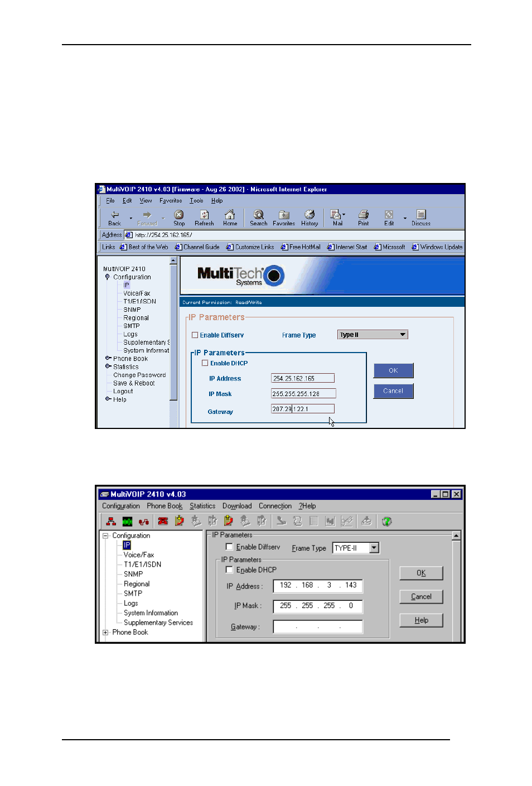Select Save & Reboot in web page tree
Screen dimensions: 532x786
point(134,383)
